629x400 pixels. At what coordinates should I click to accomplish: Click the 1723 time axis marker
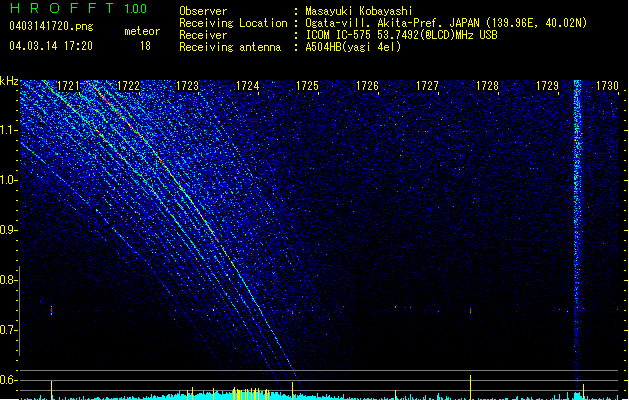click(x=188, y=86)
